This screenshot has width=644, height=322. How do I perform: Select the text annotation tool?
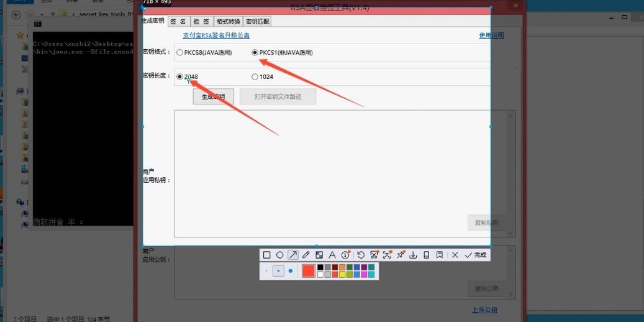point(332,255)
